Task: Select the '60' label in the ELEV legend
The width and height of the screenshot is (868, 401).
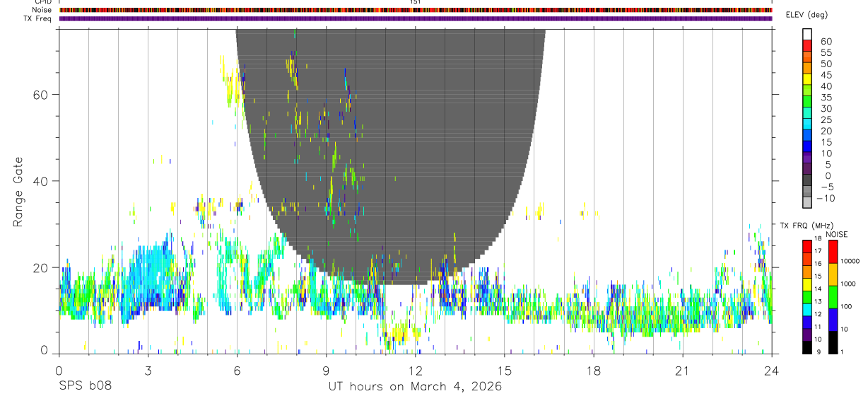Action: coord(826,42)
